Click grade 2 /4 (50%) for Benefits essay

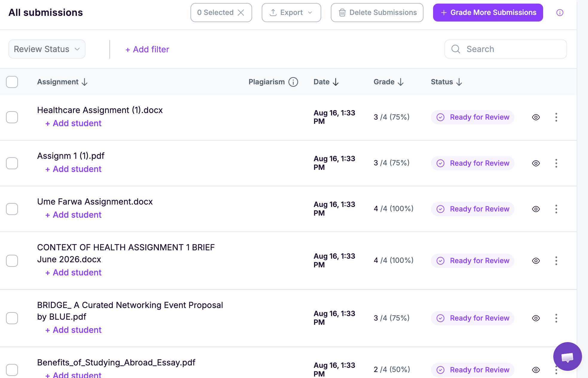392,369
